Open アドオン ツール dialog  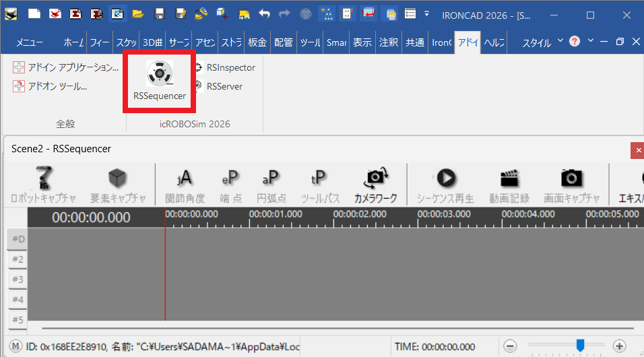coord(50,86)
